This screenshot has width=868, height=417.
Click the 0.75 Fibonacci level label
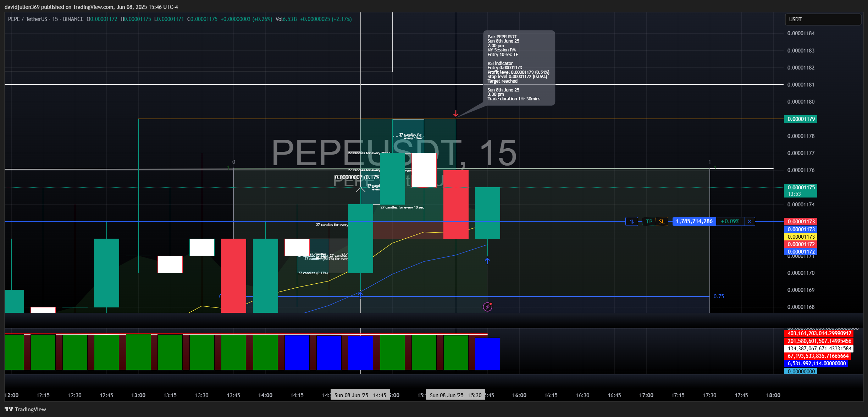(719, 296)
